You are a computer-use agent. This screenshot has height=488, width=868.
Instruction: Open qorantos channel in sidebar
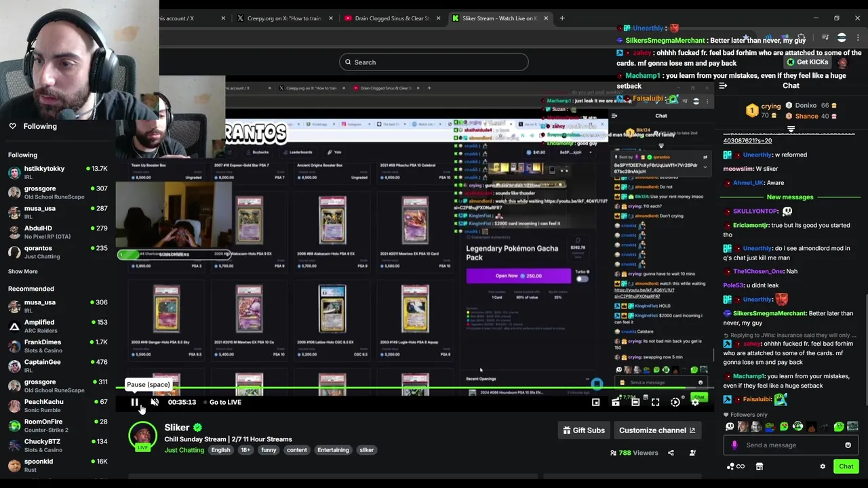58,251
